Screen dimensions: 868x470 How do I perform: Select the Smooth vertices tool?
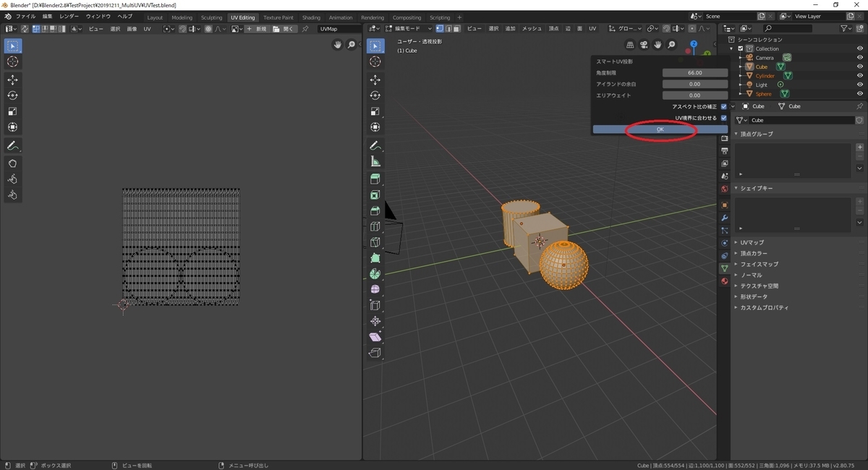tap(375, 289)
